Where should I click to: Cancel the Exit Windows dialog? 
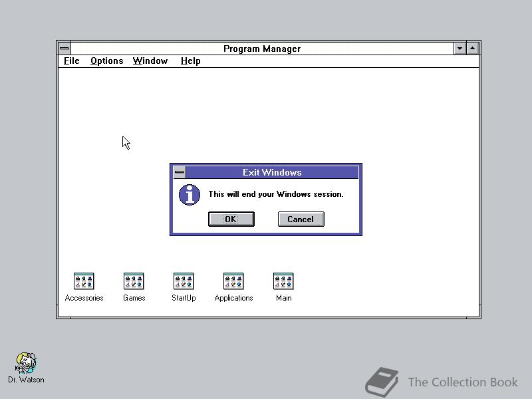click(x=301, y=219)
